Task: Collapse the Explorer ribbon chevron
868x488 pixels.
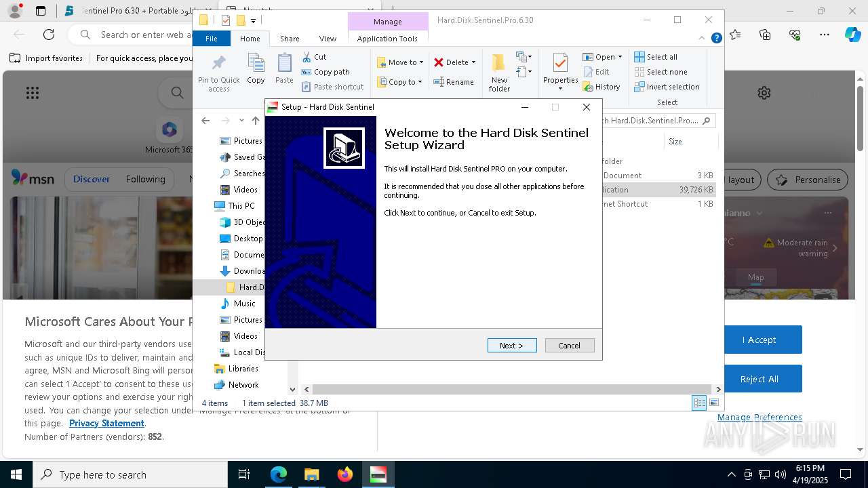Action: click(703, 39)
